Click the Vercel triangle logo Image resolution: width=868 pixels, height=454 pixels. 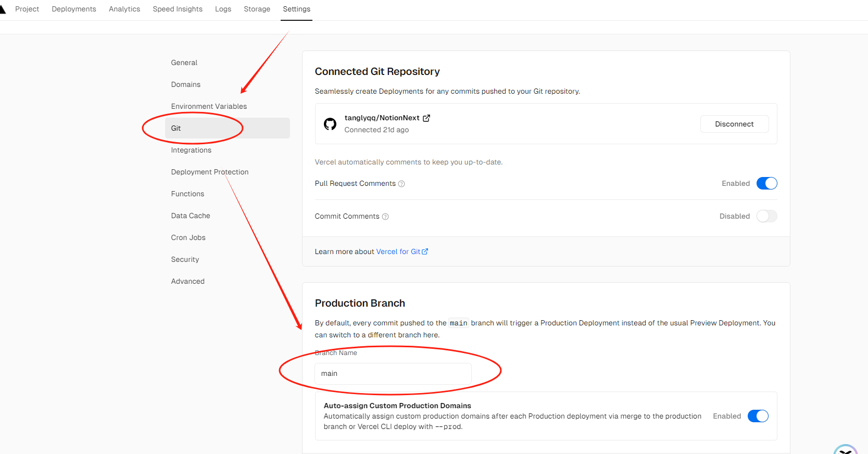tap(3, 9)
